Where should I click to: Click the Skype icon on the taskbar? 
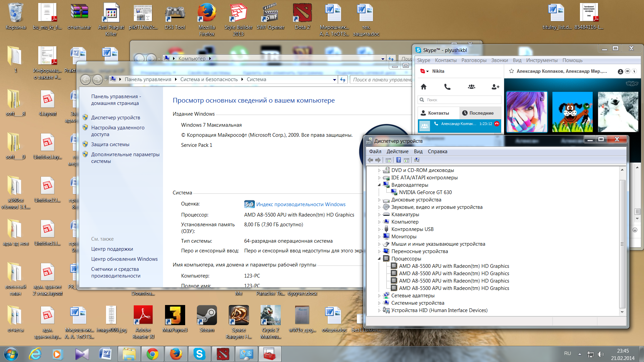pos(199,354)
